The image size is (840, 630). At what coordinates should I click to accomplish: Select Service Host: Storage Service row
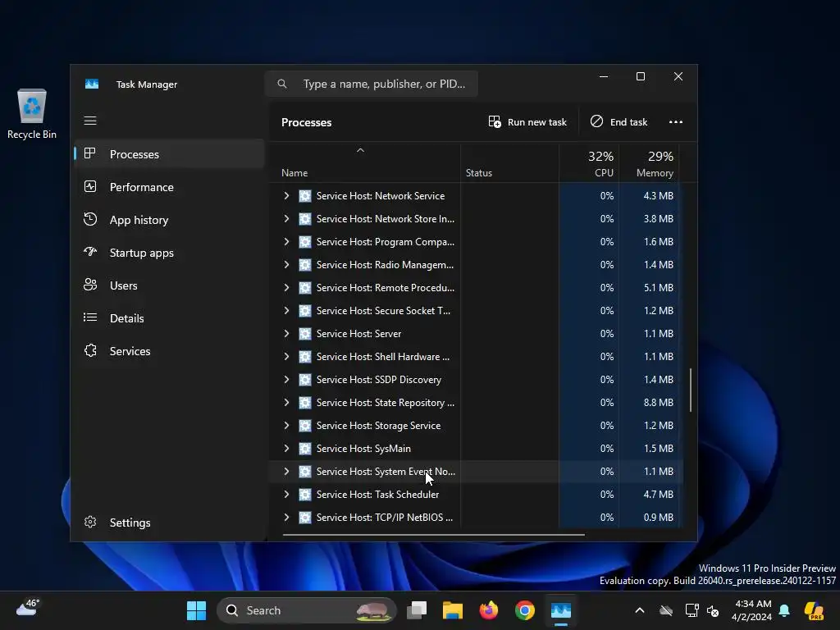(477, 426)
